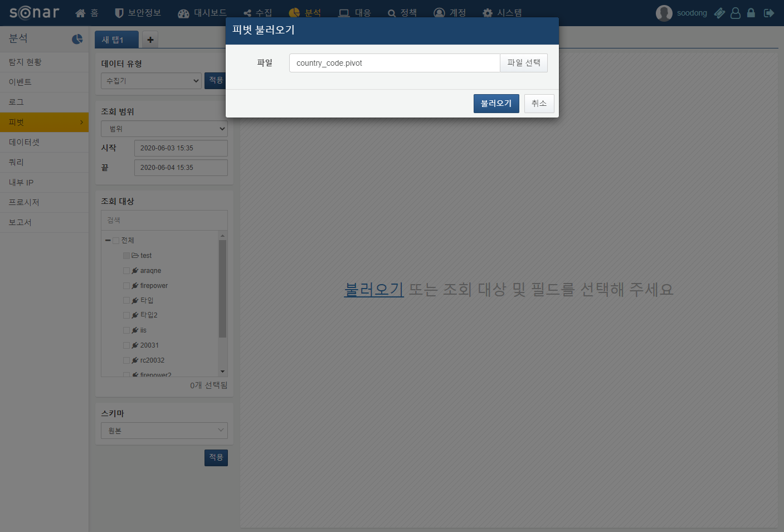This screenshot has height=532, width=784.
Task: Check the iis checkbox
Action: pyautogui.click(x=126, y=330)
